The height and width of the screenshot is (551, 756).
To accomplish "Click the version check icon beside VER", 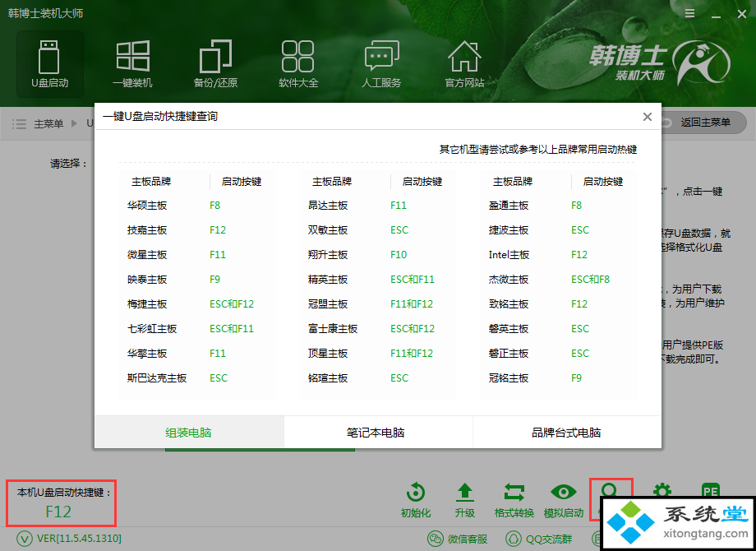I will [24, 538].
